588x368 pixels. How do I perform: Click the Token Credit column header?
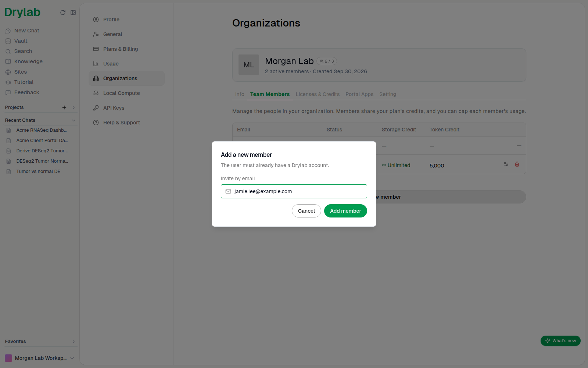[x=444, y=130]
